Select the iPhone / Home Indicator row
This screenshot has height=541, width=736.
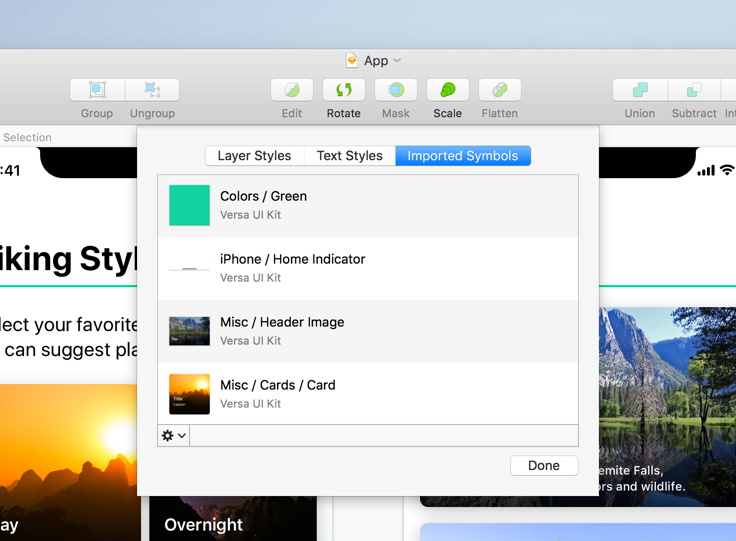tap(368, 268)
